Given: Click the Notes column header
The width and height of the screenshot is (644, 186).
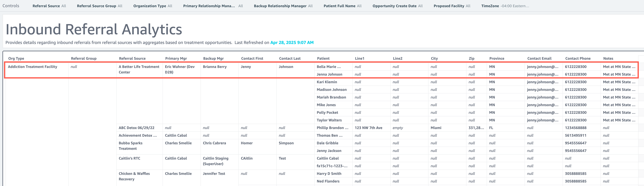Looking at the screenshot, I should 608,58.
